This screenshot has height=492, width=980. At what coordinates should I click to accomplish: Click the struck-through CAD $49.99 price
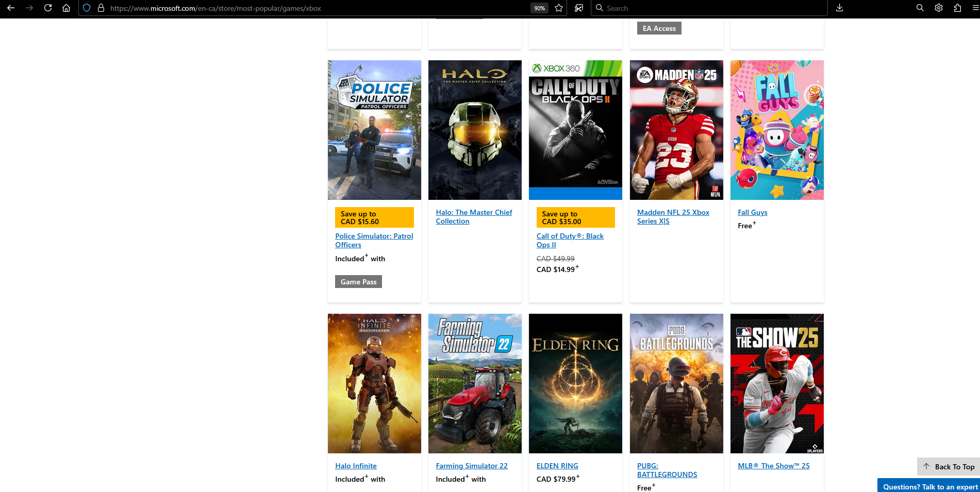coord(555,259)
